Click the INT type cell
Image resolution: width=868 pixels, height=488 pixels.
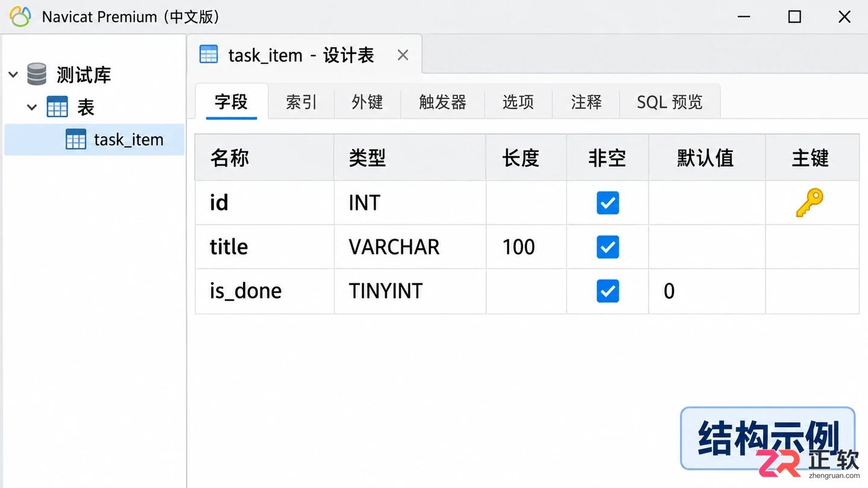(410, 203)
